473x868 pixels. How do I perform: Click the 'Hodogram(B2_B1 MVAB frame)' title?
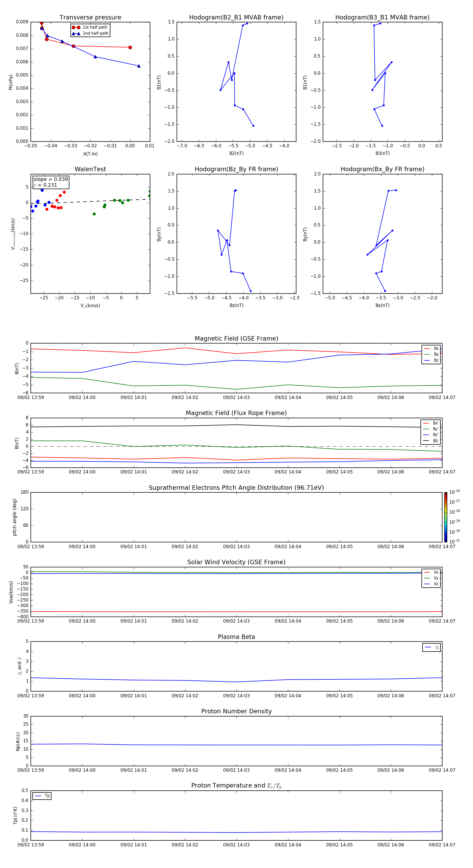[236, 17]
